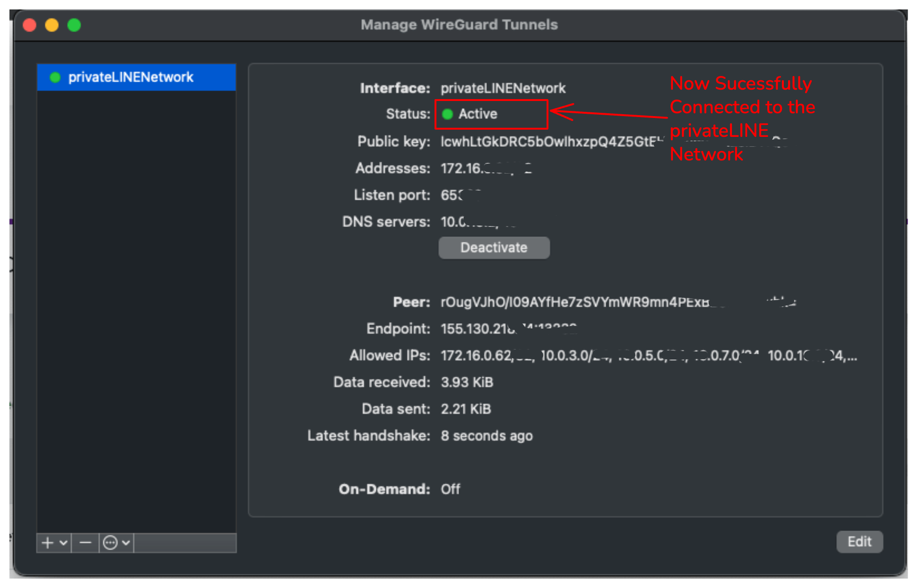Close the Manage WireGuard Tunnels window

pyautogui.click(x=30, y=25)
